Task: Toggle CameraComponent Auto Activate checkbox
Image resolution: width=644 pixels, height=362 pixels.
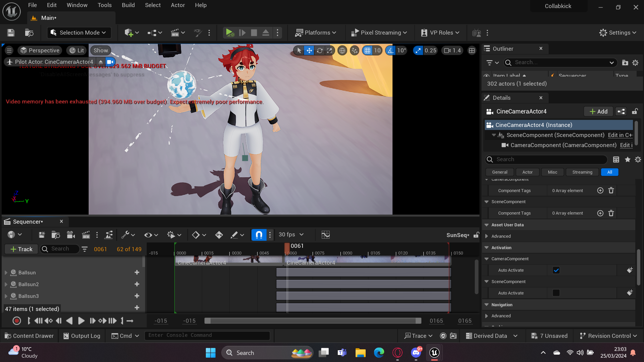Action: pyautogui.click(x=556, y=270)
